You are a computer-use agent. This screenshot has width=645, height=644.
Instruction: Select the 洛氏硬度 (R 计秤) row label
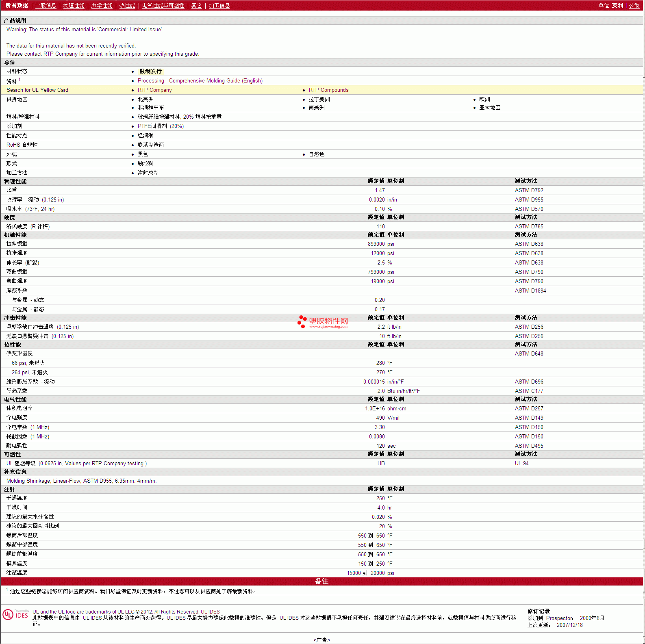coord(28,226)
